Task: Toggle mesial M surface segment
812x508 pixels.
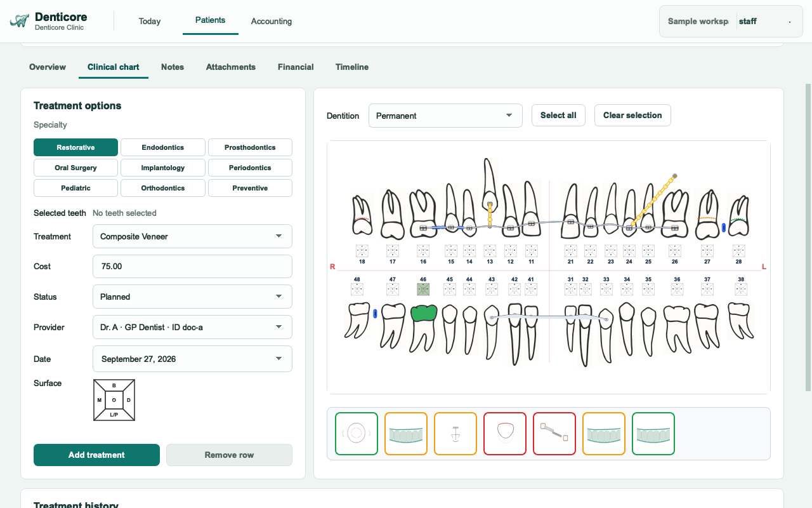Action: (100, 400)
